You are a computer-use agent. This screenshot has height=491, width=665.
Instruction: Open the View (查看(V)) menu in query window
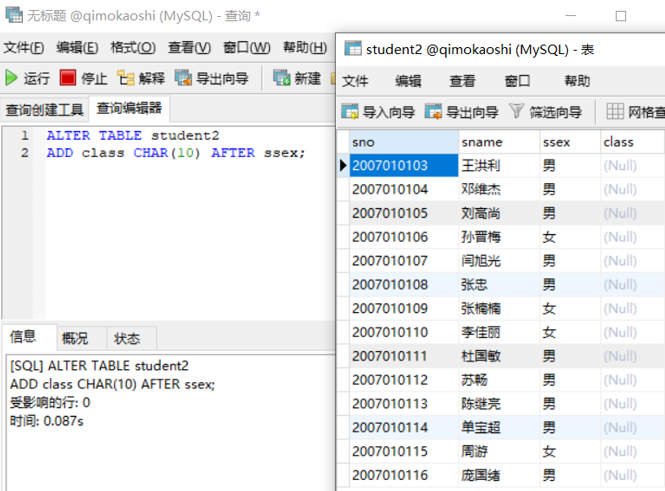click(189, 47)
